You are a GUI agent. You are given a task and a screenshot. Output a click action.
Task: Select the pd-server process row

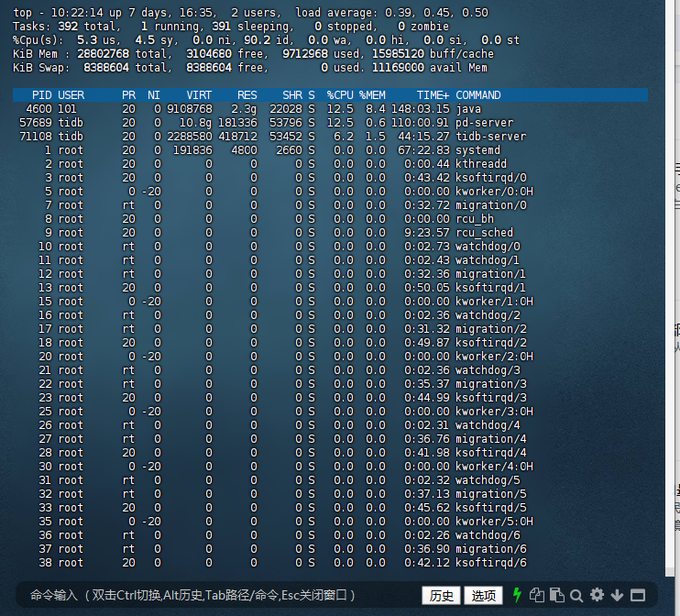331,123
